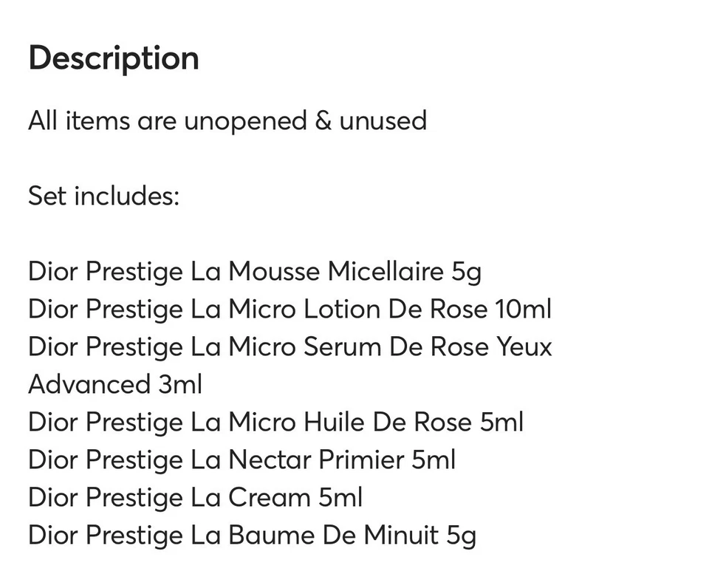Click the word "Yeux"

(525, 346)
